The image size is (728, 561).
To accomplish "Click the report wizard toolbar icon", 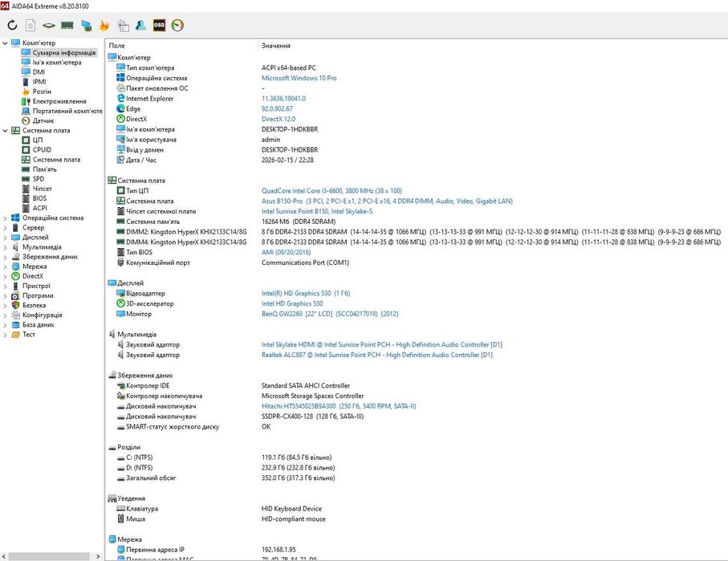I will (123, 25).
